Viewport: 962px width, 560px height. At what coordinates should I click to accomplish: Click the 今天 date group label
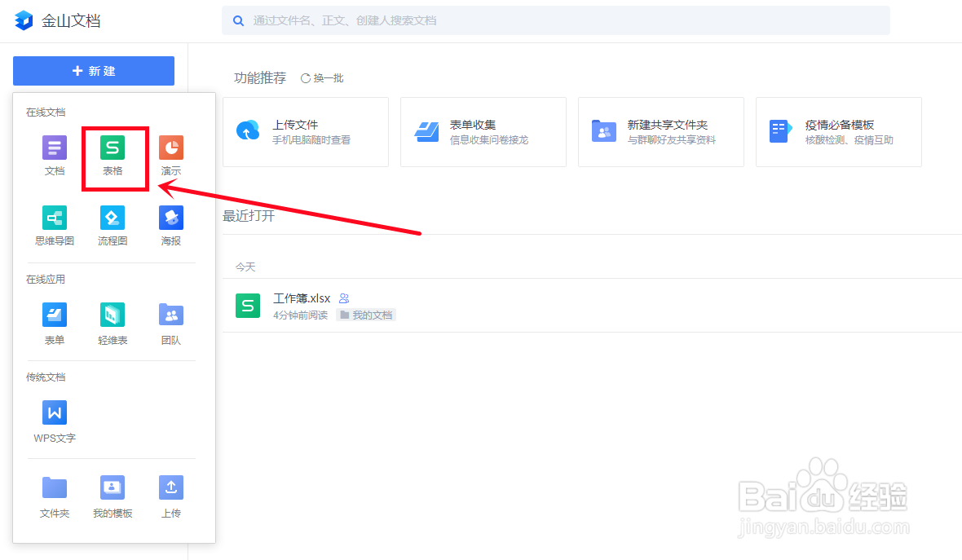[x=245, y=267]
